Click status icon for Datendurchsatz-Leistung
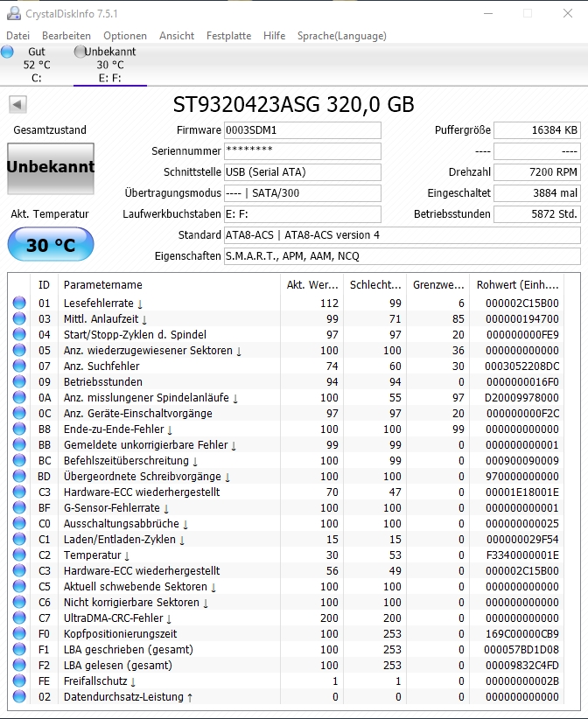 [19, 696]
